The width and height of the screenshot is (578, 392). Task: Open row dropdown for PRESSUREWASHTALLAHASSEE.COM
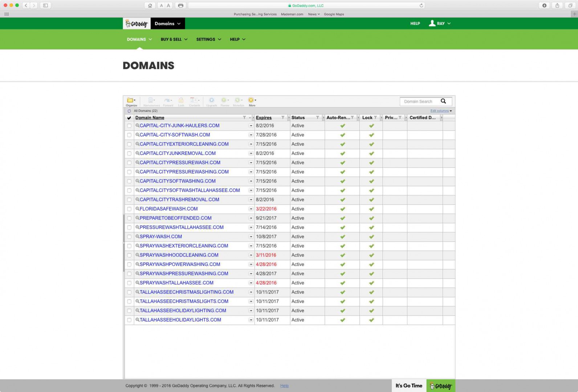coord(251,228)
